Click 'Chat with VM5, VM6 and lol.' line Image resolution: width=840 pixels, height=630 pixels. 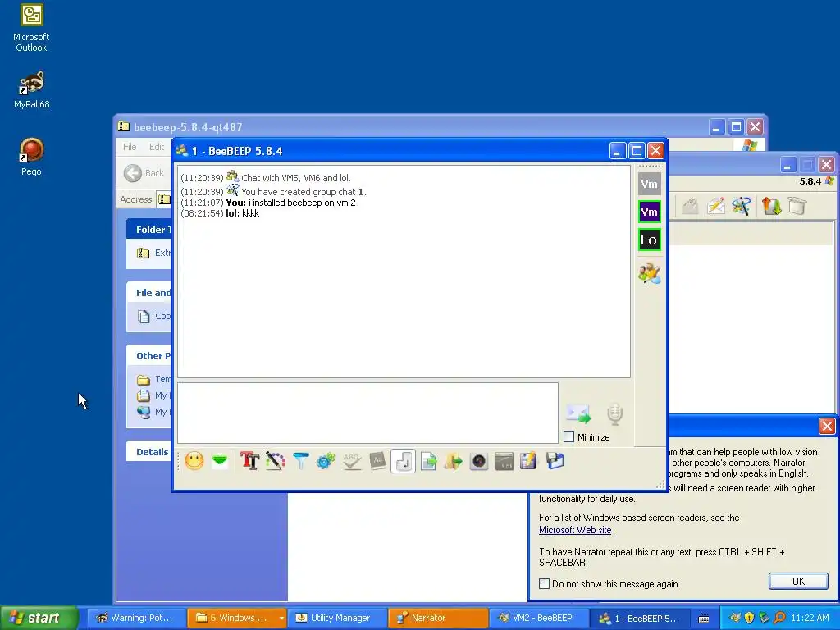296,178
